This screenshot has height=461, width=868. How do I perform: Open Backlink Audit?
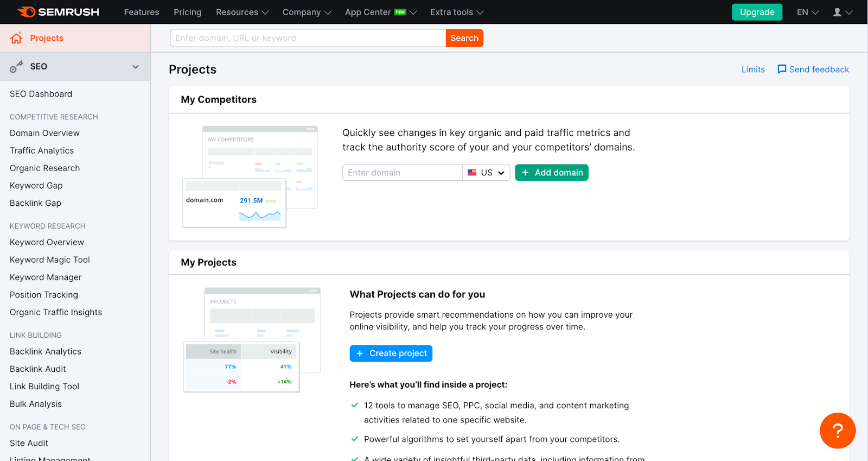38,369
